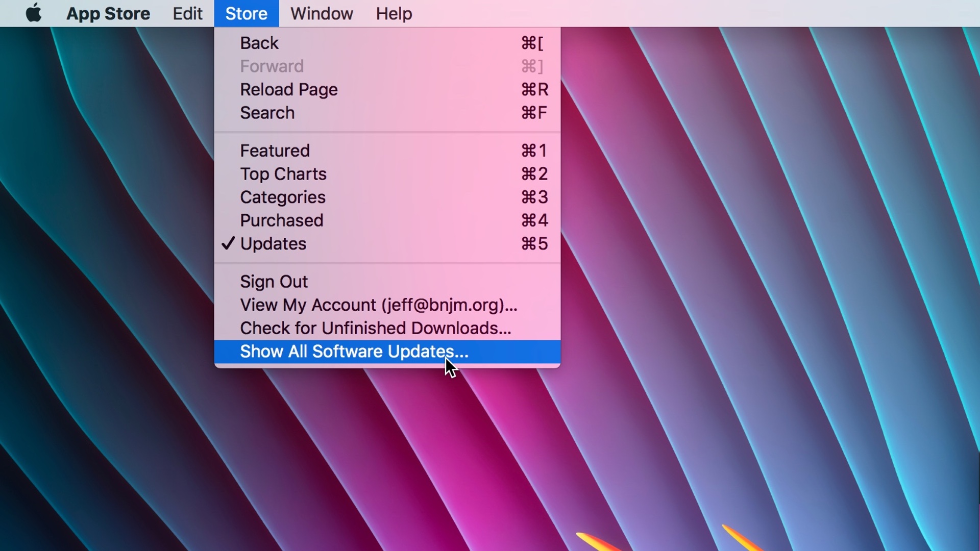Click the checkmark beside Updates
Image resolution: width=980 pixels, height=551 pixels.
click(x=228, y=243)
